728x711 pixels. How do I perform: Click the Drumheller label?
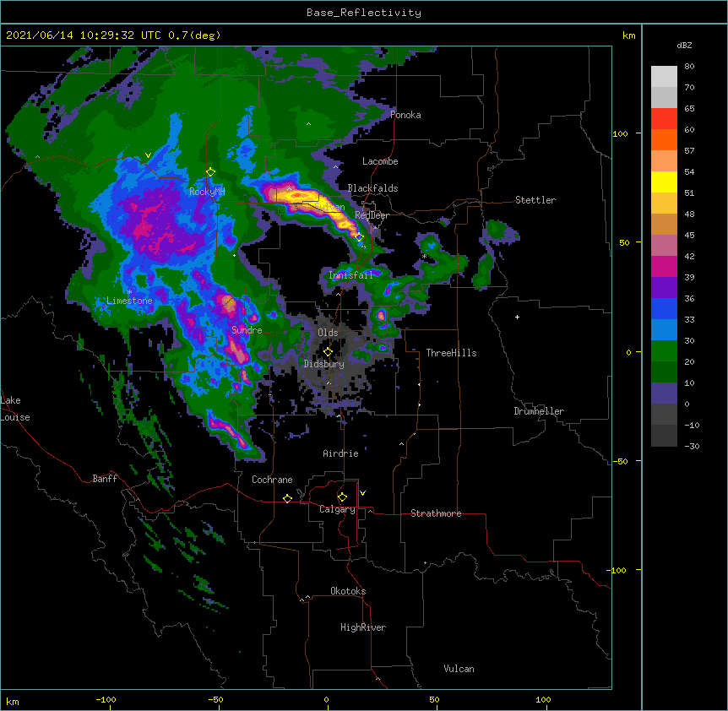pyautogui.click(x=539, y=411)
